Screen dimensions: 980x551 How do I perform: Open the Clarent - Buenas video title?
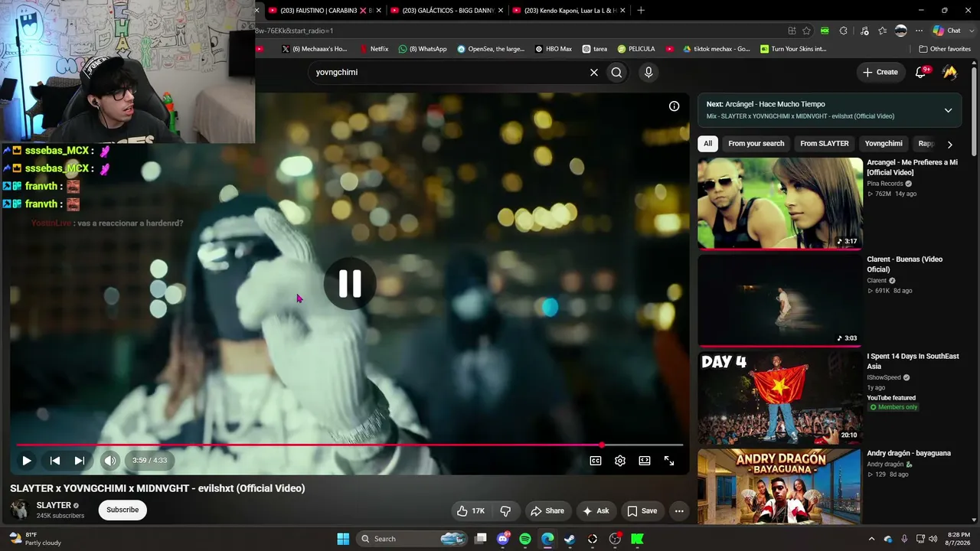pos(905,264)
